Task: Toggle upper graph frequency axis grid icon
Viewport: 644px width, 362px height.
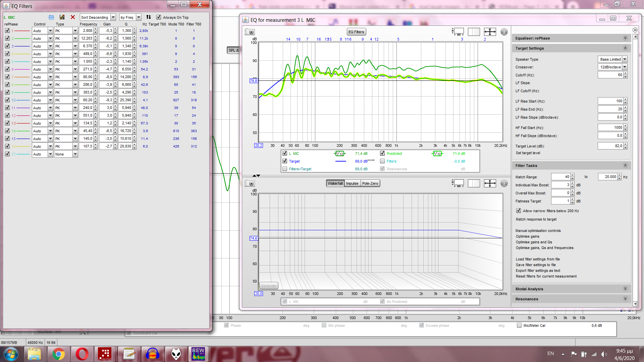Action: pos(474,32)
